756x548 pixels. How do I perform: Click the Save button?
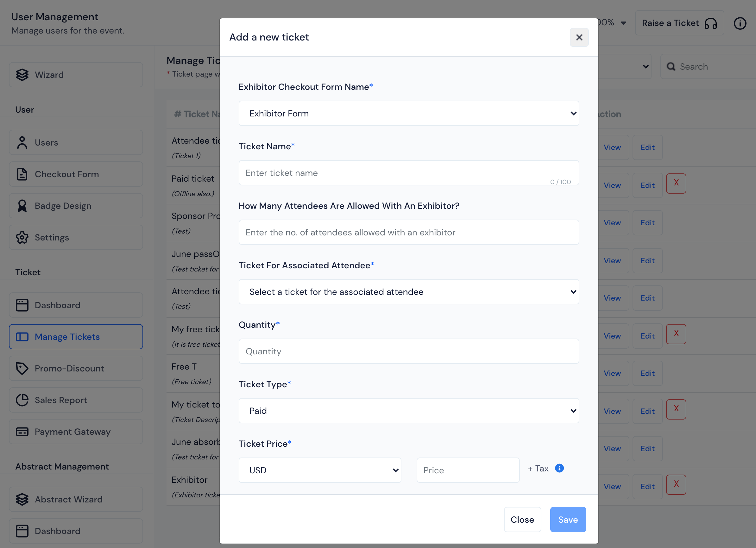tap(567, 519)
